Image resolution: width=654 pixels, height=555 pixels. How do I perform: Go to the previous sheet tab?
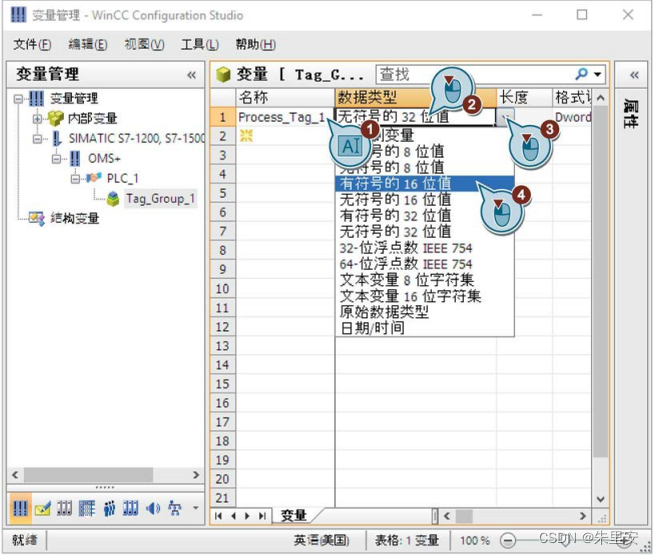click(x=233, y=516)
